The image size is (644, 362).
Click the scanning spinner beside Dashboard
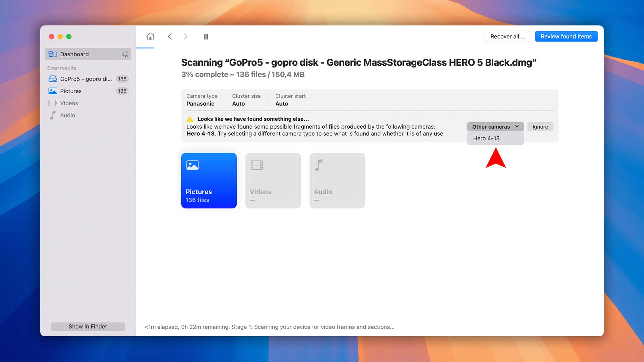[x=125, y=54]
